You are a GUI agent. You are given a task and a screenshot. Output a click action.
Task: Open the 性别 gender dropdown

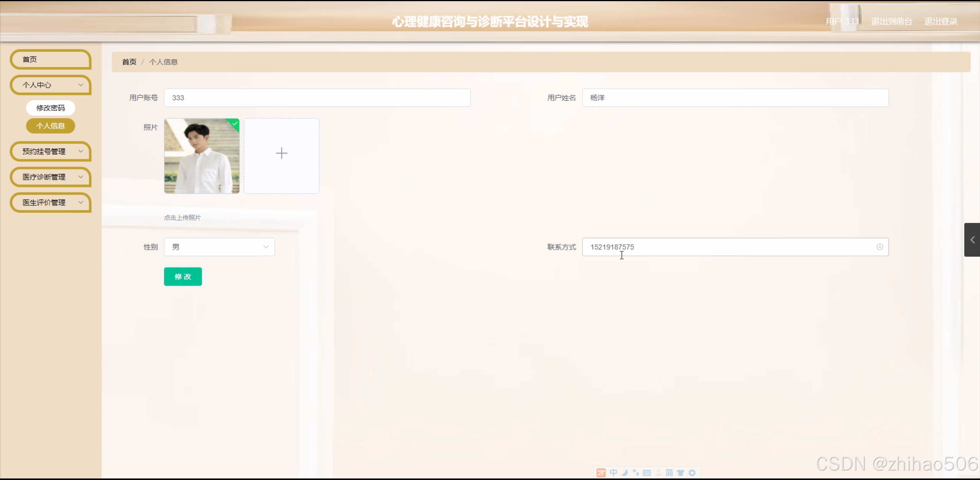(219, 247)
